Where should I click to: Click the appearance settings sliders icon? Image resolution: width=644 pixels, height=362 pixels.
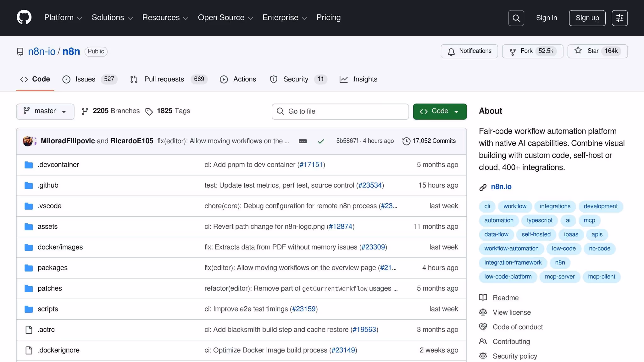point(619,18)
